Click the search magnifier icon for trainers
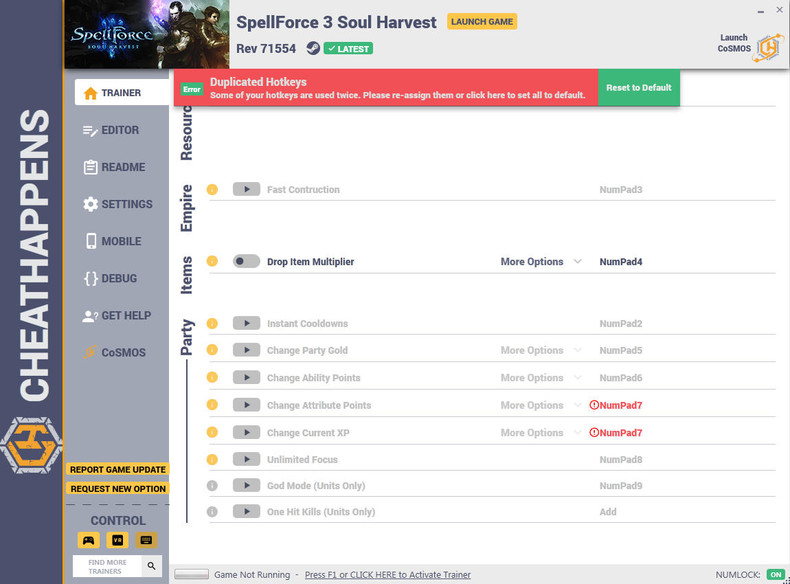 click(152, 566)
